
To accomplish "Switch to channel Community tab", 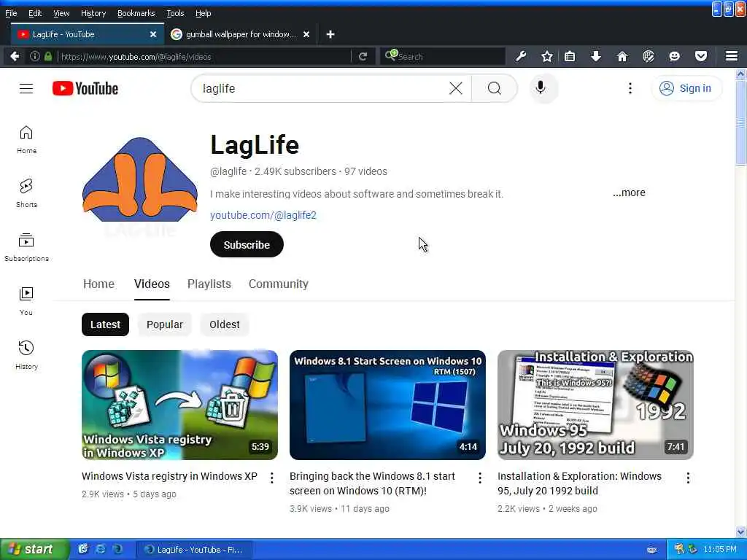I will 278,284.
